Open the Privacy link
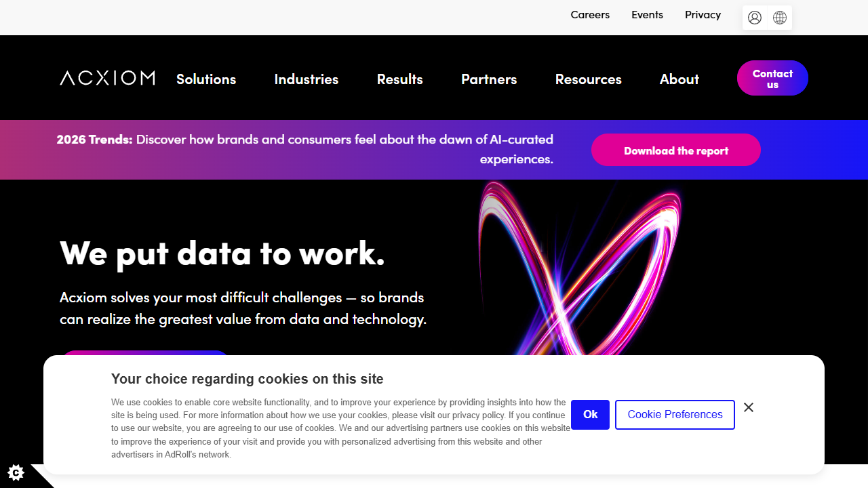This screenshot has width=868, height=488. tap(703, 15)
